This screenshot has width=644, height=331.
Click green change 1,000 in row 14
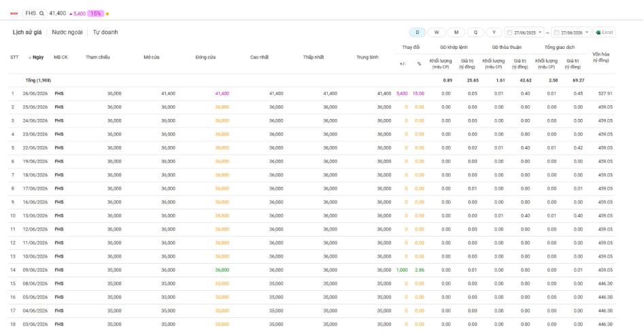point(402,270)
